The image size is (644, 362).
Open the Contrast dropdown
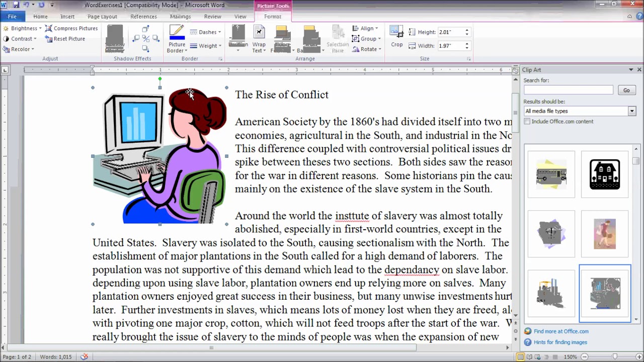(x=20, y=39)
